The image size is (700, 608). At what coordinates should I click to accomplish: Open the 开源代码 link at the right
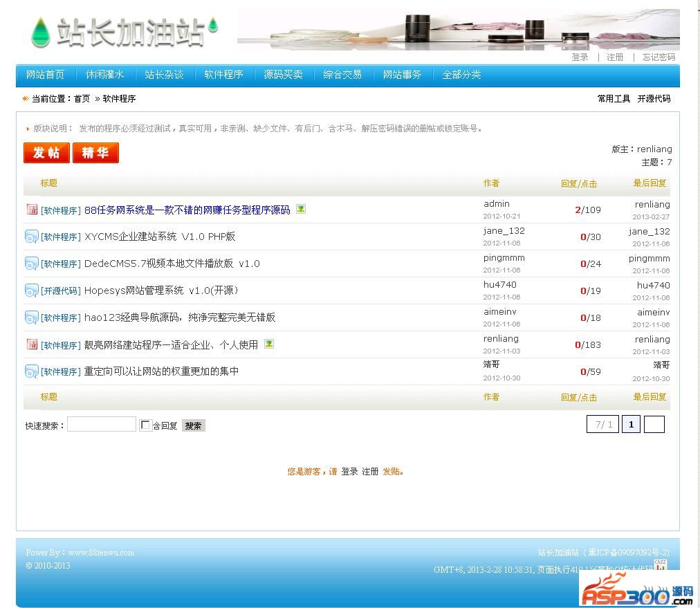point(654,99)
